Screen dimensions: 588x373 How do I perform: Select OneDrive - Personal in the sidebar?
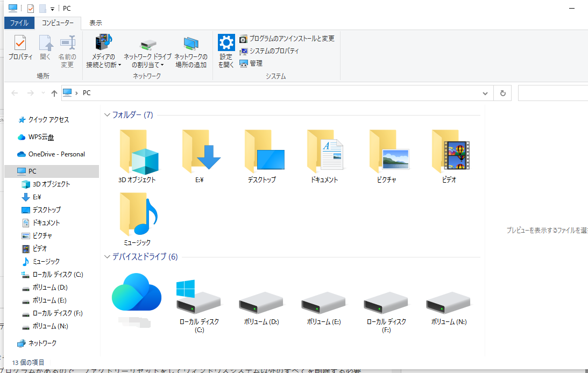[x=54, y=154]
